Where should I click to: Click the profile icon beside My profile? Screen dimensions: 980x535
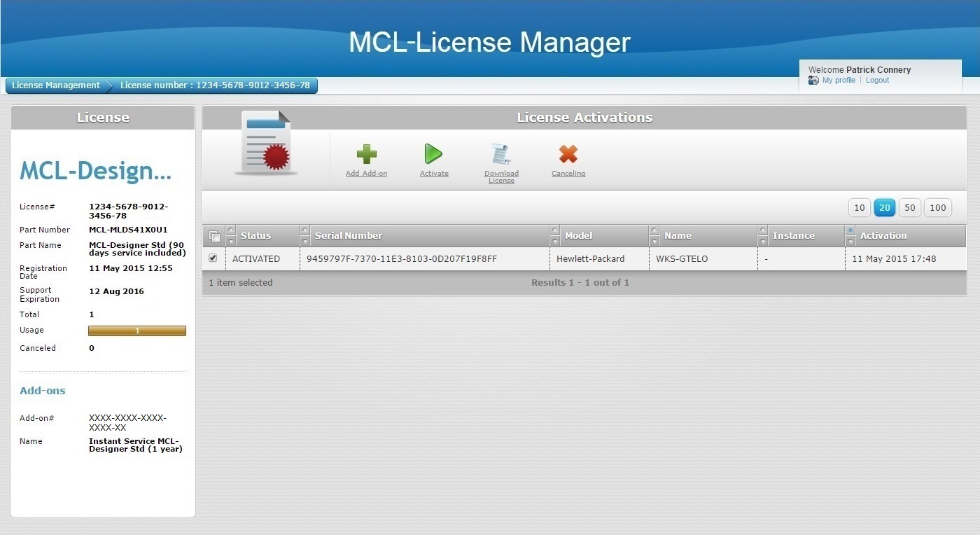pyautogui.click(x=813, y=81)
